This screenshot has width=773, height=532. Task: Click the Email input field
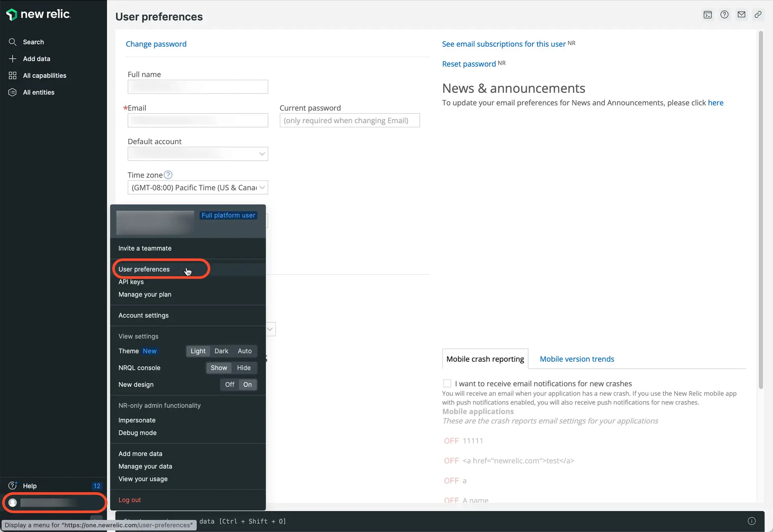click(198, 120)
